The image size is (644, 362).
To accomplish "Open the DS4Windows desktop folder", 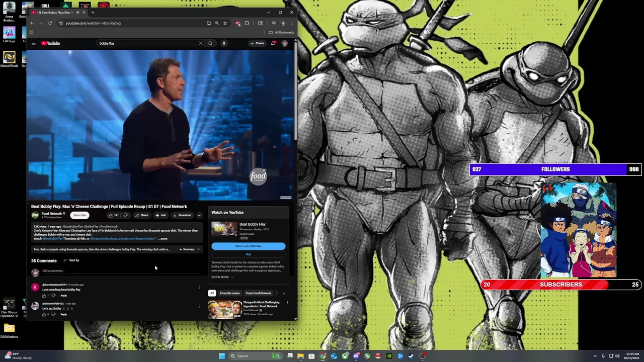I will point(9,331).
